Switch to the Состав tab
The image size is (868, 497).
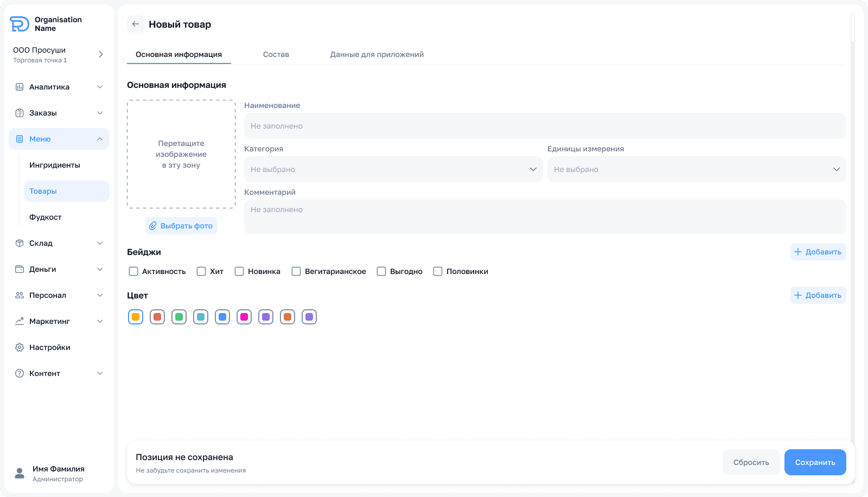pos(276,54)
